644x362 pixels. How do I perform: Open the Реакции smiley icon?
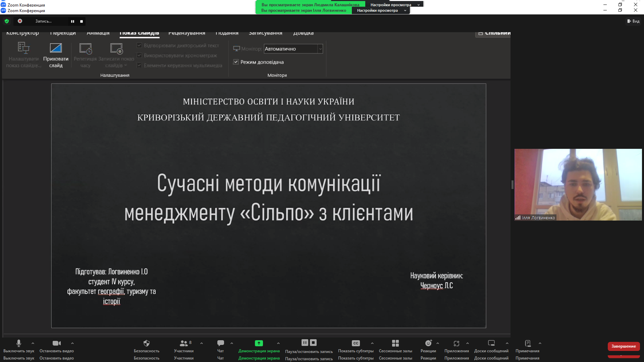[428, 343]
